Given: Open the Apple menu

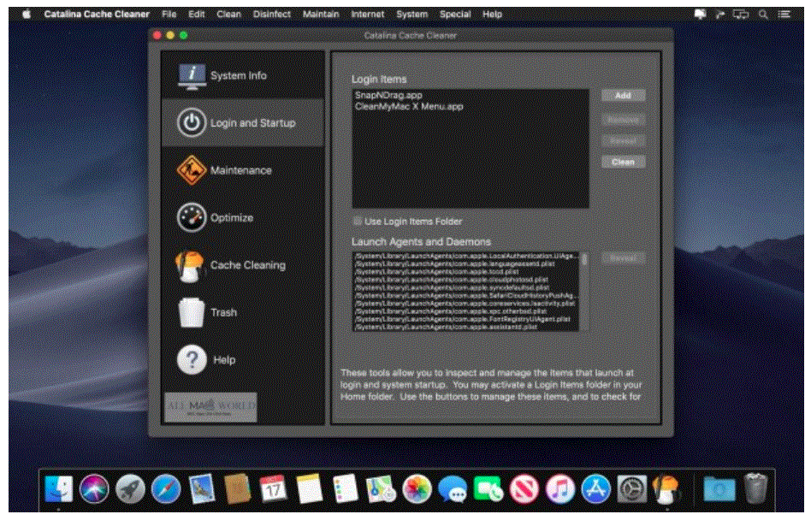Looking at the screenshot, I should 27,14.
